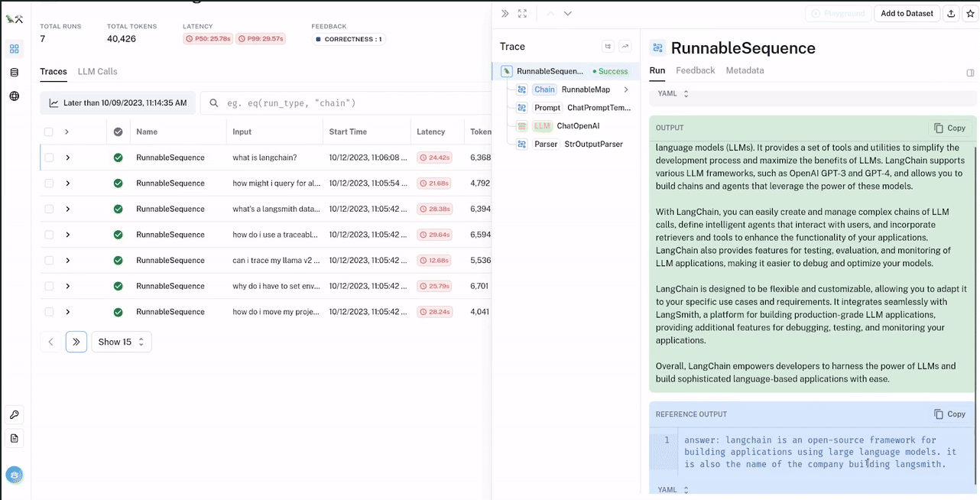Open API keys using the key icon
This screenshot has height=500, width=980.
pos(14,414)
